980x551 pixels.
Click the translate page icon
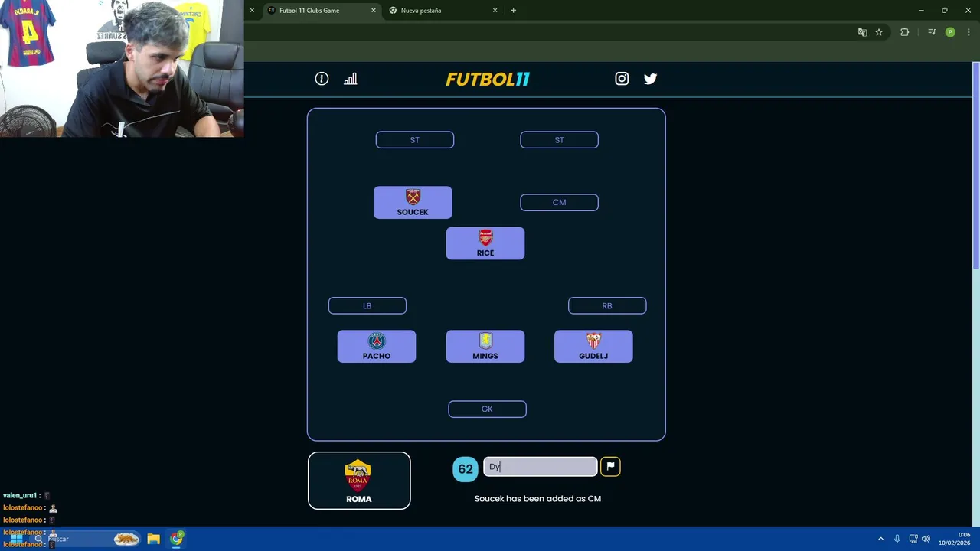[x=862, y=32]
